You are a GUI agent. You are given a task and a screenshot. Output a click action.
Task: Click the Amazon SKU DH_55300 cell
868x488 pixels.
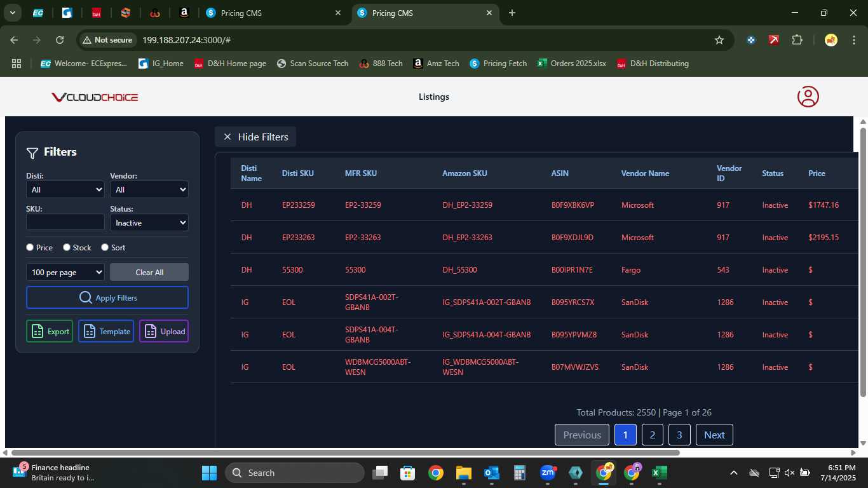coord(459,270)
